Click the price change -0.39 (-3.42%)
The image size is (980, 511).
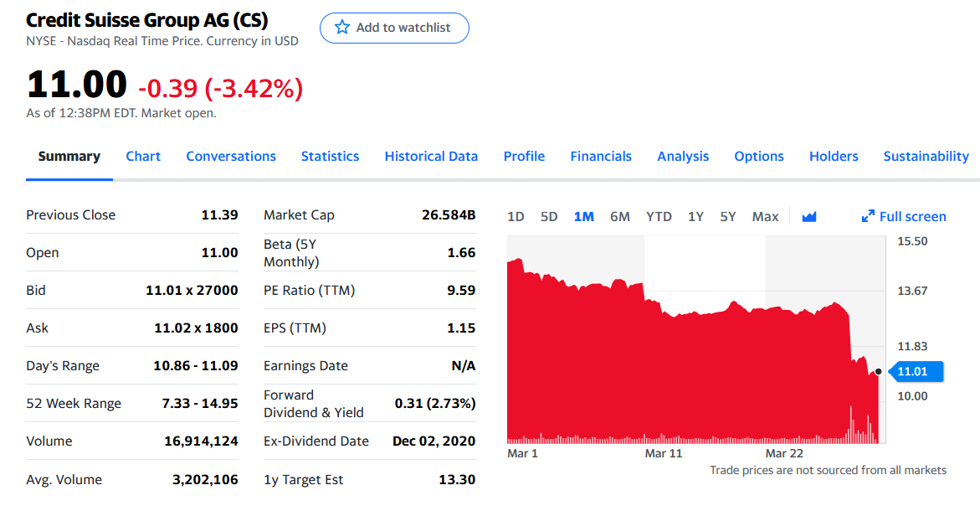click(221, 88)
